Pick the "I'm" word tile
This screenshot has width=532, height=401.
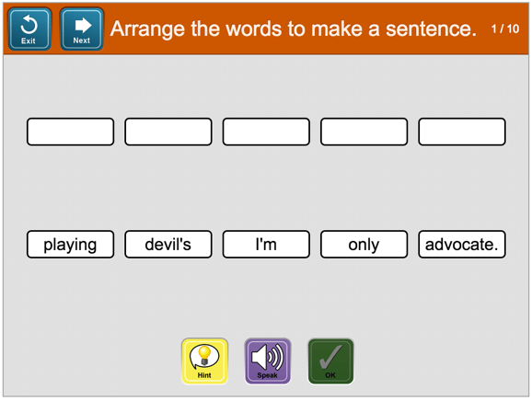point(266,245)
